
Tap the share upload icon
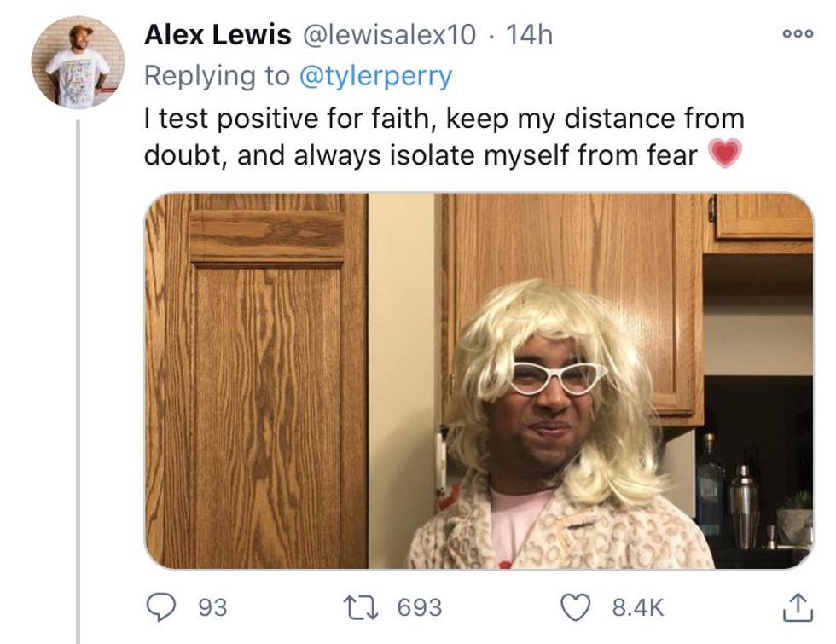792,606
